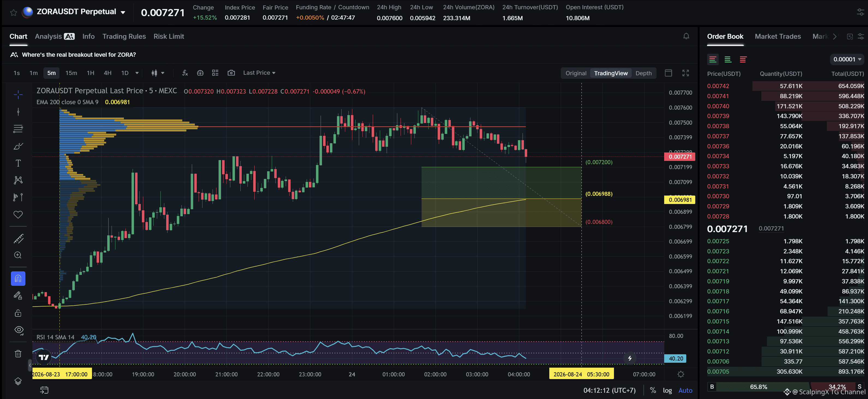Show both bids and asks order book view
Screen dimensions: 868x399
pyautogui.click(x=713, y=60)
